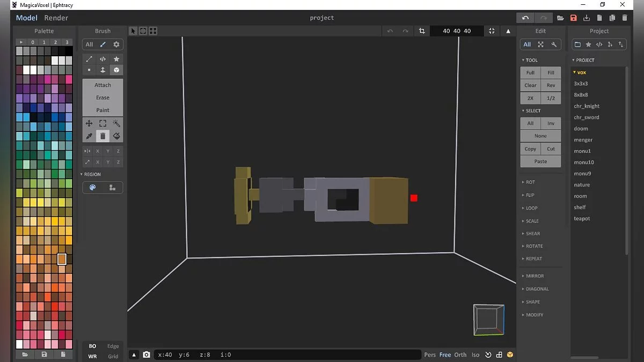Select Erase brush mode
Image resolution: width=644 pixels, height=362 pixels.
coord(103,98)
